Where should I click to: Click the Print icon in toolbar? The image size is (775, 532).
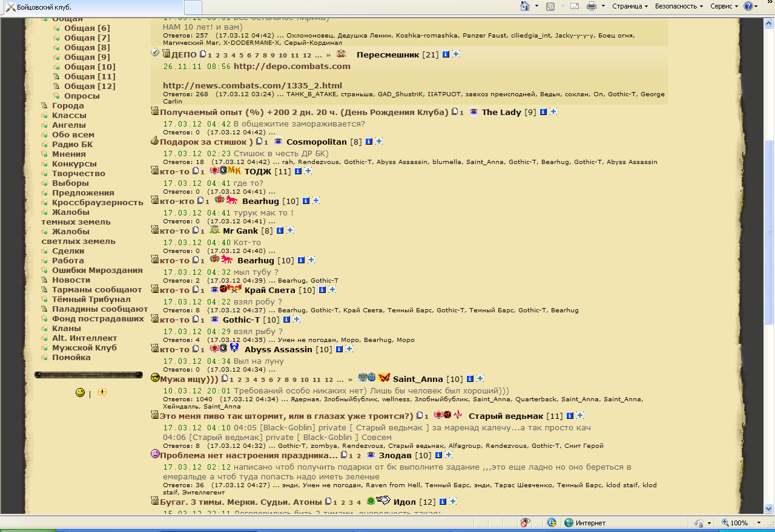coord(592,6)
